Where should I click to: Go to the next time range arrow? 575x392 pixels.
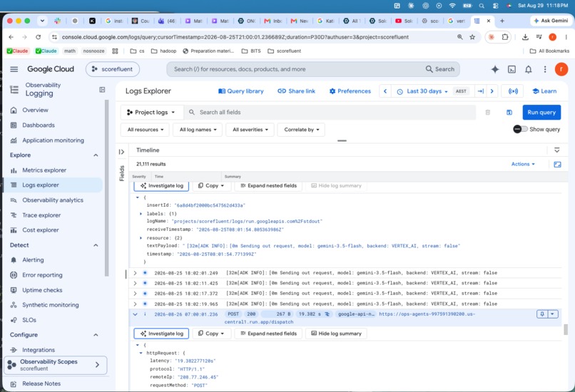click(492, 91)
